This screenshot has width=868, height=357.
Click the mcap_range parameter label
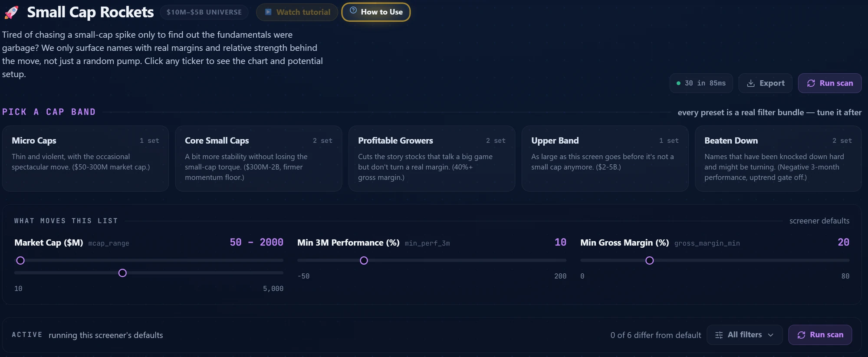pyautogui.click(x=108, y=243)
